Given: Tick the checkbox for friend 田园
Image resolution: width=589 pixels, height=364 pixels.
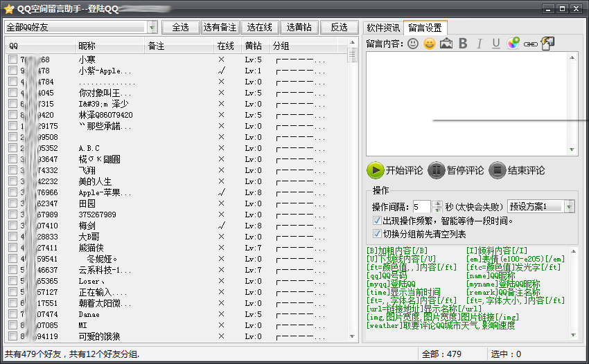Looking at the screenshot, I should (x=12, y=203).
